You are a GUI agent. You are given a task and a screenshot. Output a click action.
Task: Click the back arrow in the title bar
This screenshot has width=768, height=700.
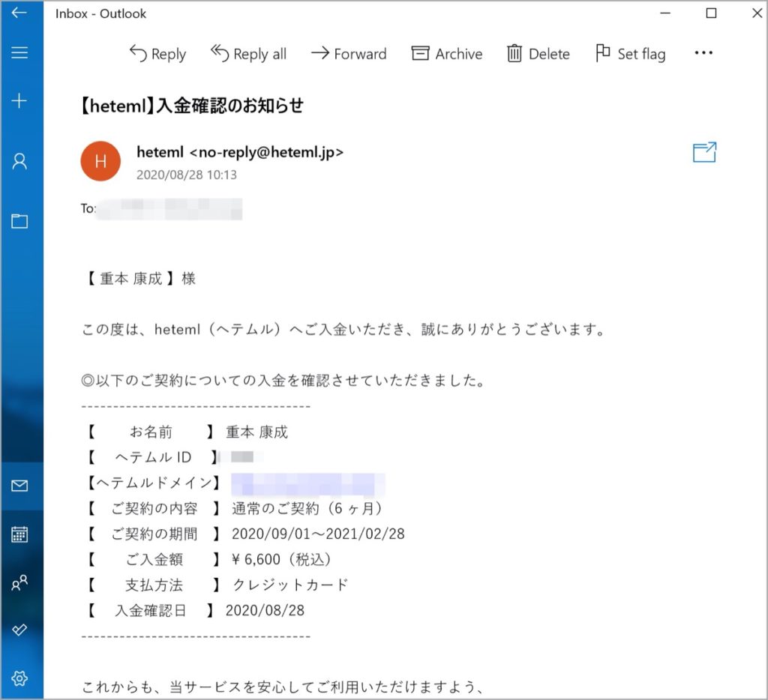click(x=19, y=13)
